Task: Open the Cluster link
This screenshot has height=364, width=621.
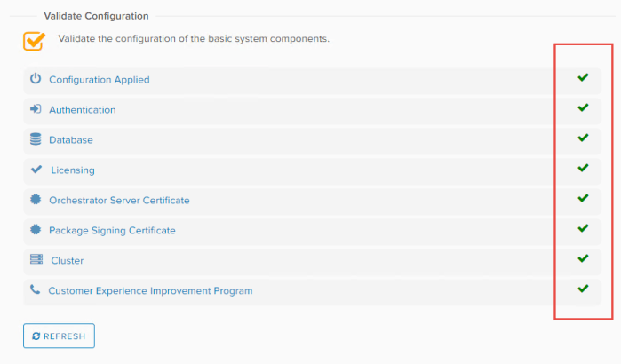Action: click(68, 261)
